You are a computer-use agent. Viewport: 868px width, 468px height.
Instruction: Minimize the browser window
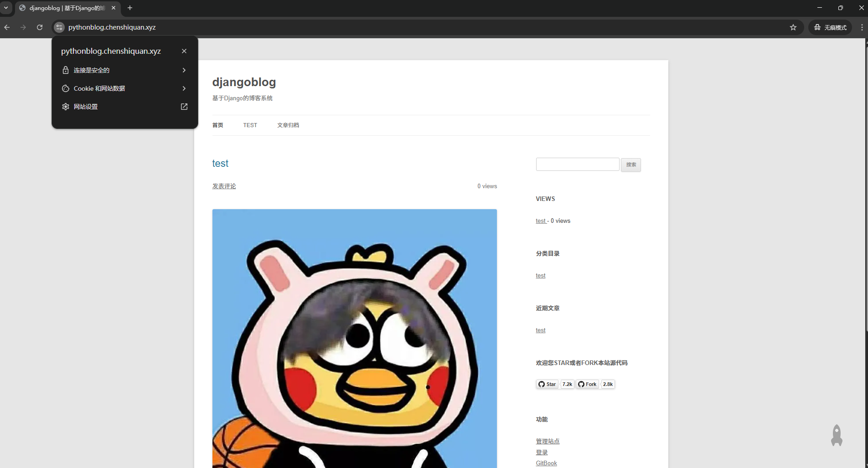[x=820, y=8]
